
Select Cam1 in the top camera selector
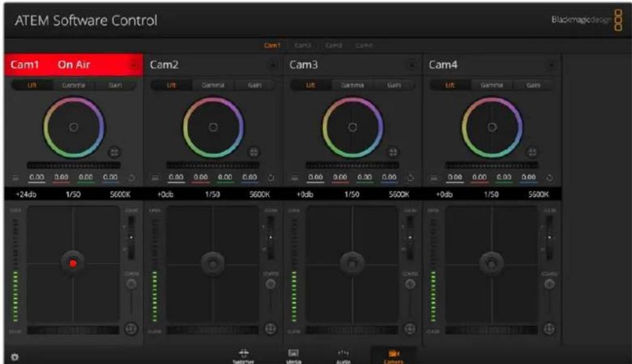pyautogui.click(x=272, y=45)
